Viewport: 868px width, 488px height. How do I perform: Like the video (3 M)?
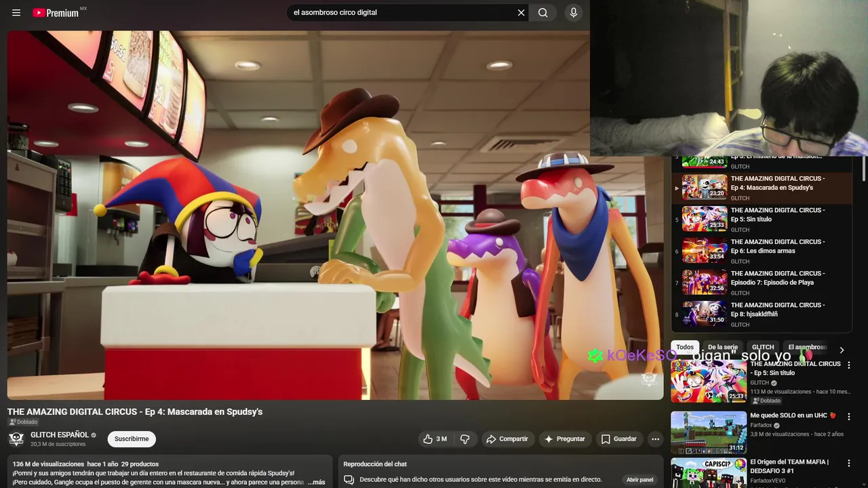pos(435,439)
